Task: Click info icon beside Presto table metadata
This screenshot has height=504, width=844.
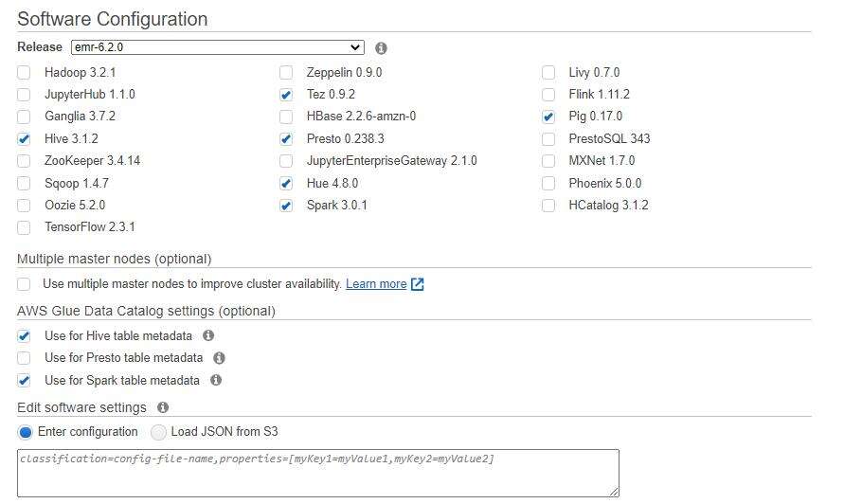Action: [219, 358]
